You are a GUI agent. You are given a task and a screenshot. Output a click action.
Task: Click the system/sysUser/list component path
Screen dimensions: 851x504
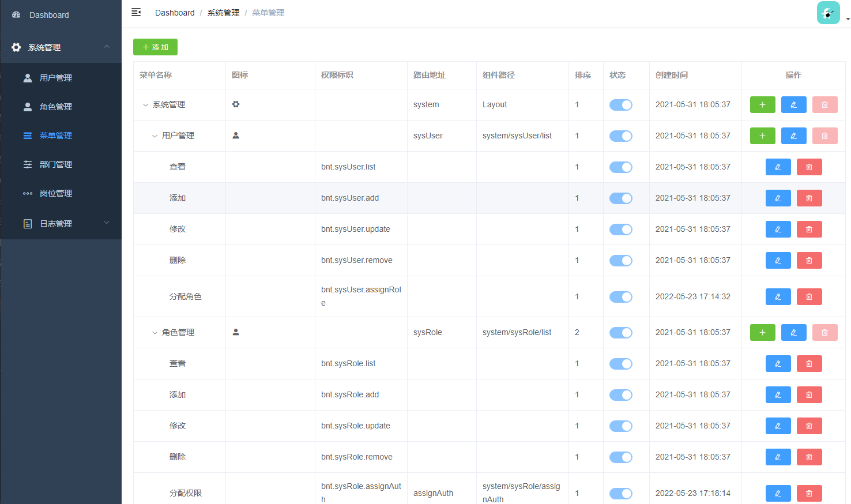coord(517,136)
